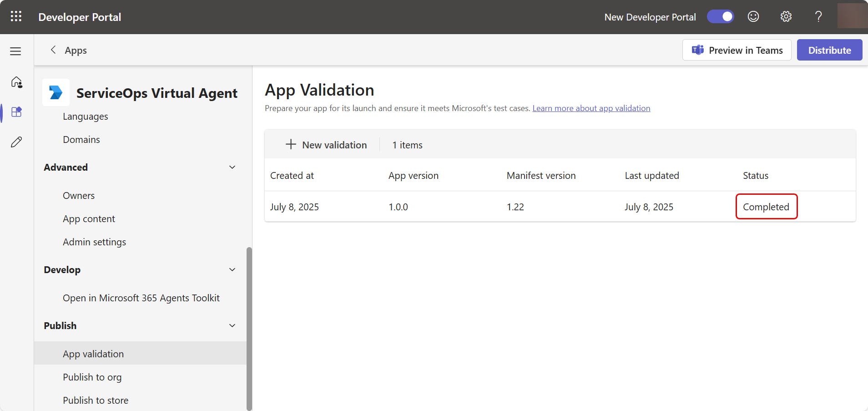Viewport: 868px width, 411px height.
Task: Toggle the New Developer Portal switch
Action: 720,17
